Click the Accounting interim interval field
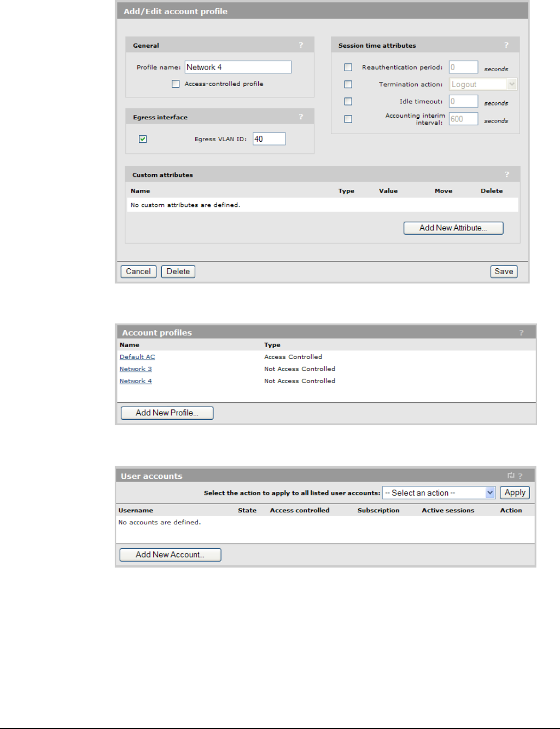 coord(464,119)
